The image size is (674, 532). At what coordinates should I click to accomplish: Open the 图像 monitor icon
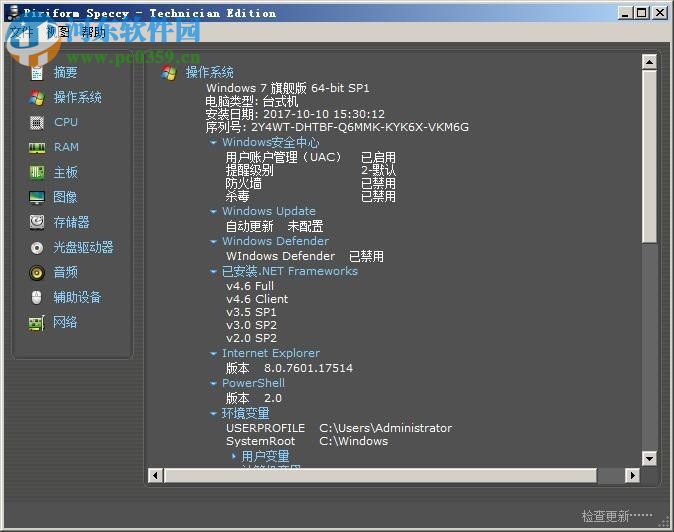point(37,197)
